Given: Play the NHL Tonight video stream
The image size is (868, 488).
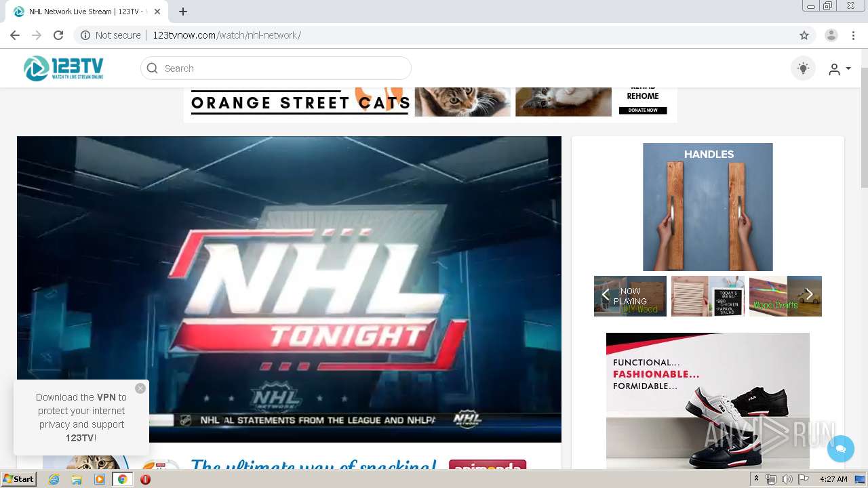Looking at the screenshot, I should point(289,289).
